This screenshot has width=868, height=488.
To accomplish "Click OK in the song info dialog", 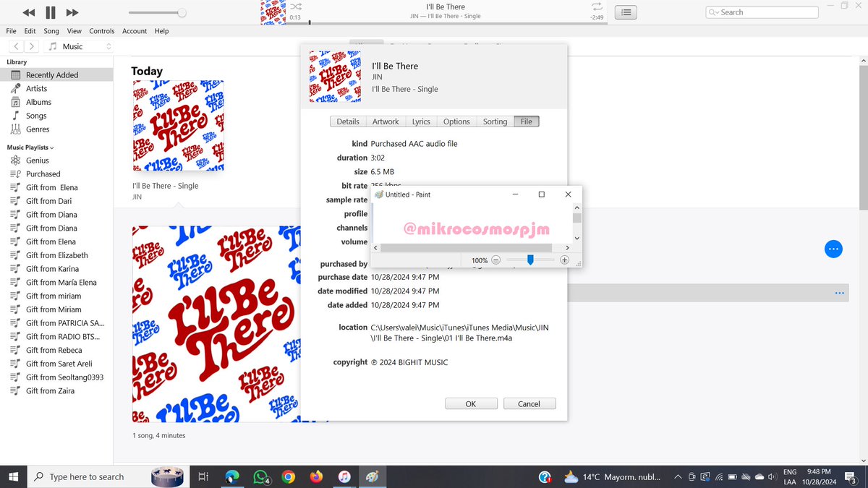I will (471, 404).
